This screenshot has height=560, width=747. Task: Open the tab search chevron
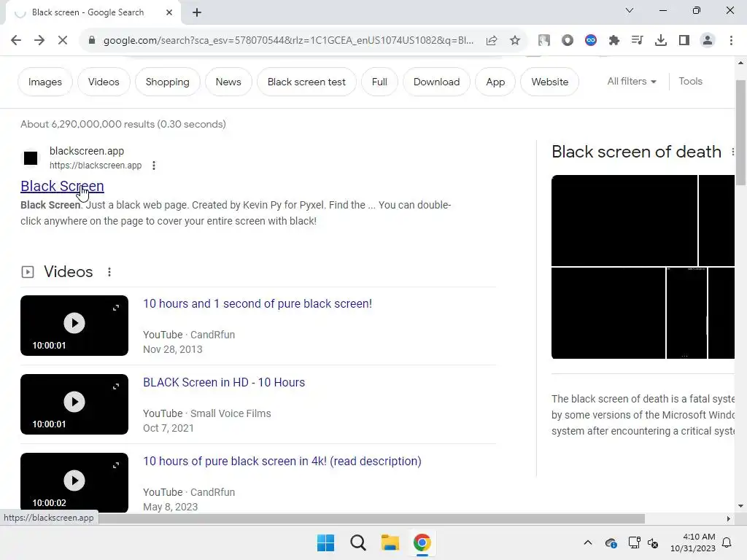(630, 10)
